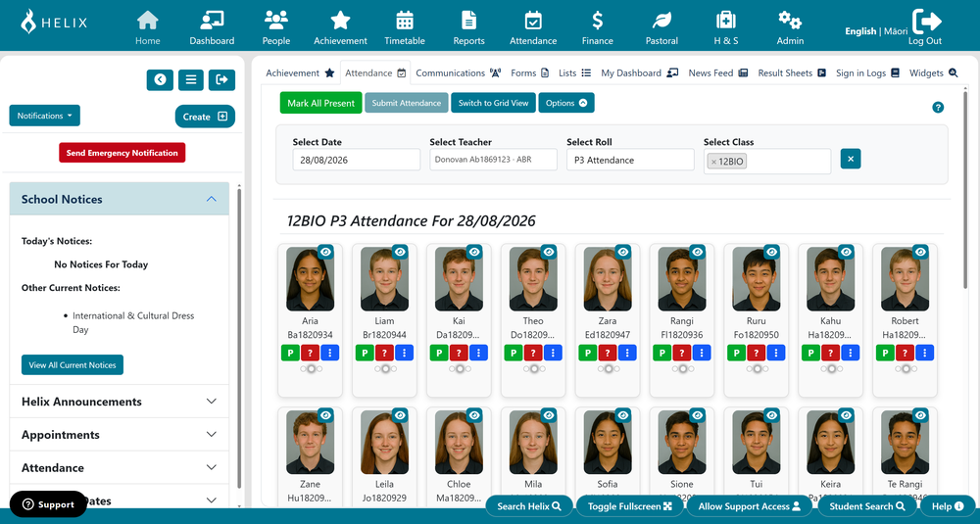
Task: Open the Finance dollar icon
Action: coord(598,27)
